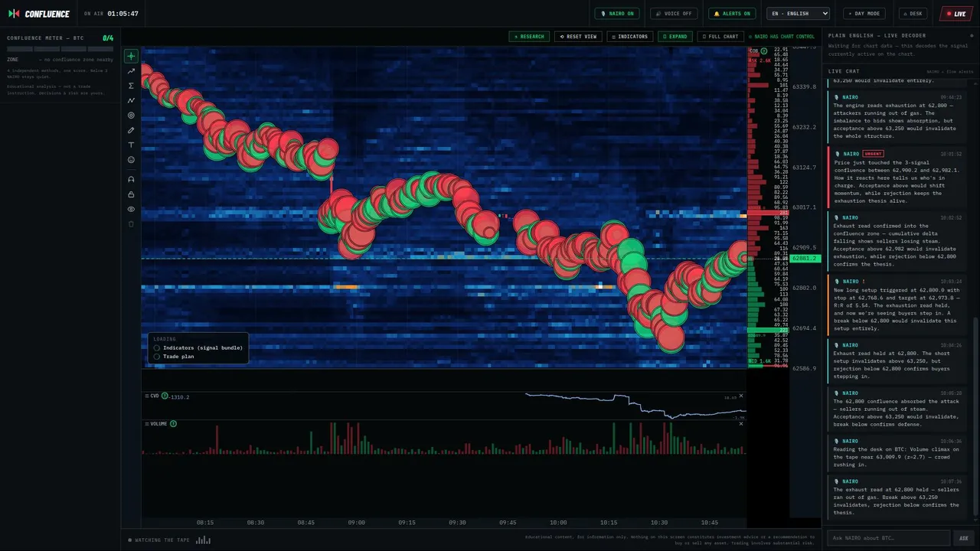Click the 09:00 time axis label
980x551 pixels.
[357, 523]
